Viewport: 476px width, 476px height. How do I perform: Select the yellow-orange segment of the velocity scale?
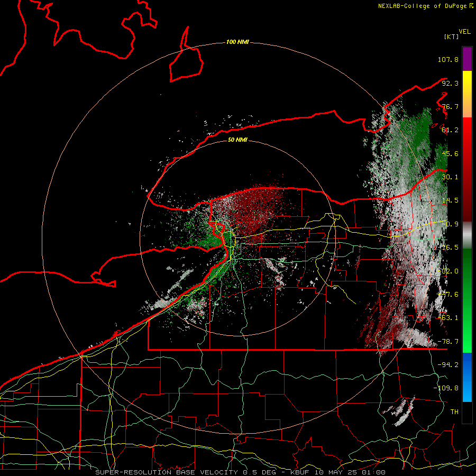pyautogui.click(x=467, y=95)
